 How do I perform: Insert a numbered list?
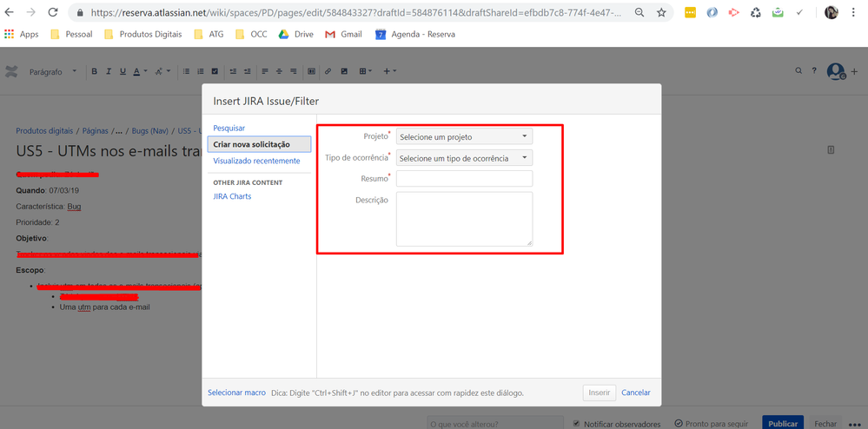[x=201, y=71]
